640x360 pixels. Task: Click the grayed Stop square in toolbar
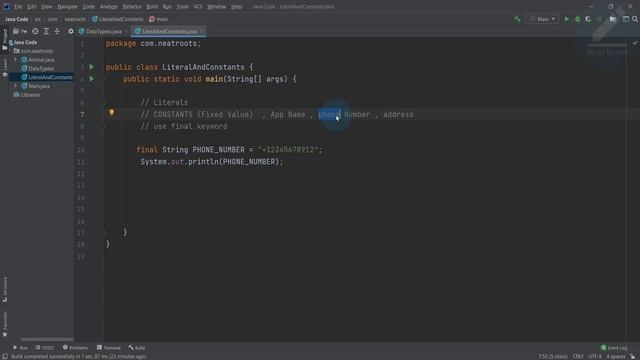(599, 19)
